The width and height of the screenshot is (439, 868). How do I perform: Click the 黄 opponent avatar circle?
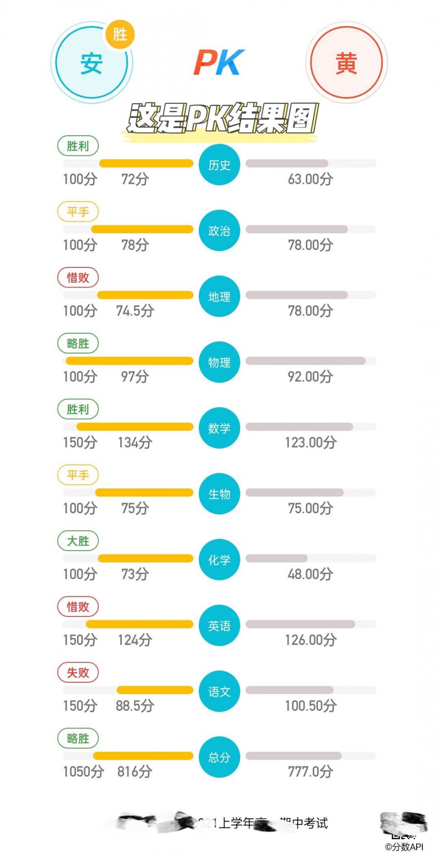(346, 63)
